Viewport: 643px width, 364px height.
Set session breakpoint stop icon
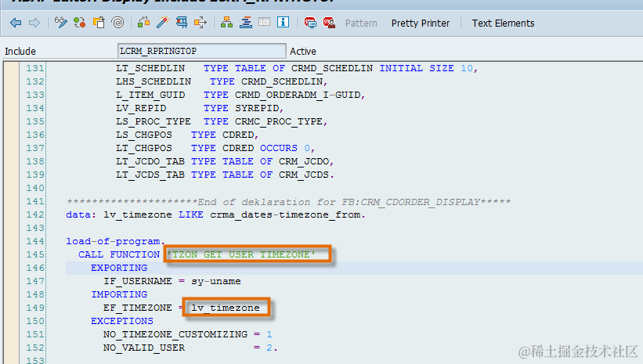310,23
